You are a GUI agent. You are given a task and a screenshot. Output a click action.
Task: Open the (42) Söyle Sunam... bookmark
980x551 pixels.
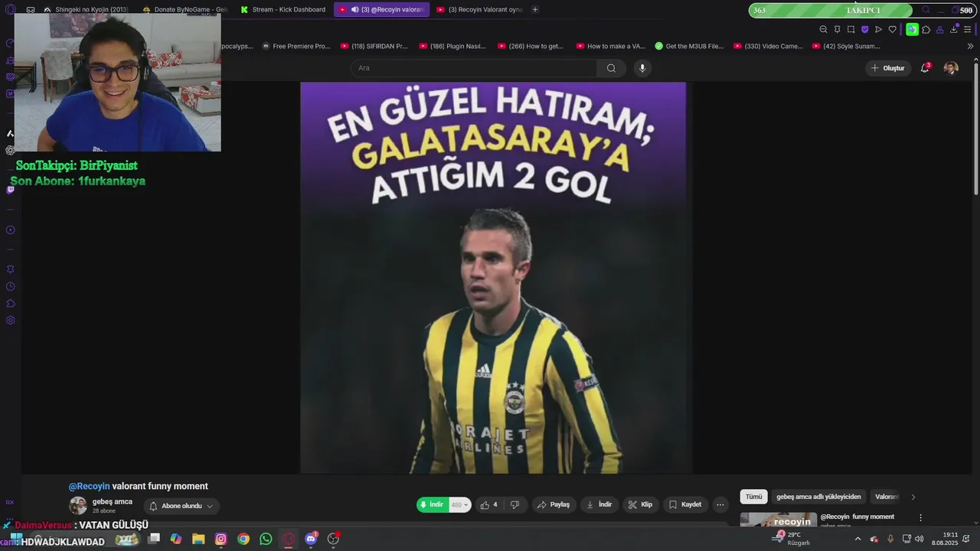coord(846,46)
